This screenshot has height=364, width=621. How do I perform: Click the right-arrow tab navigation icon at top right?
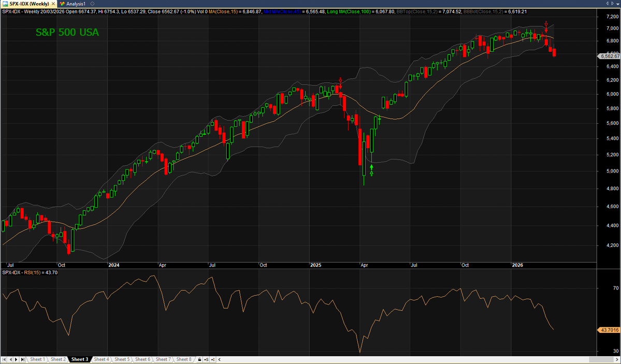[613, 4]
